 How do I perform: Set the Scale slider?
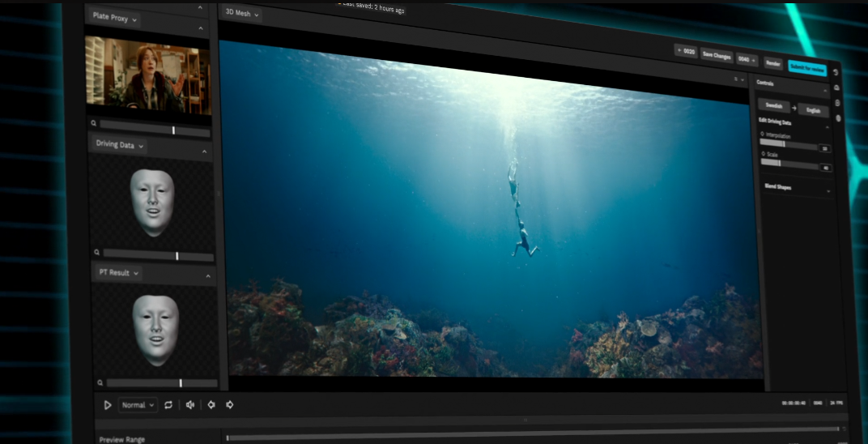[790, 164]
